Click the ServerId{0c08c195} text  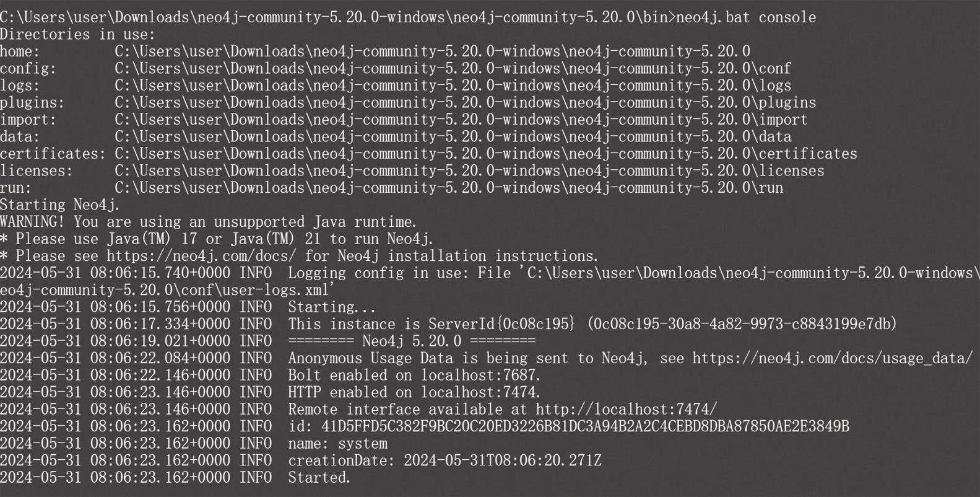click(x=502, y=324)
